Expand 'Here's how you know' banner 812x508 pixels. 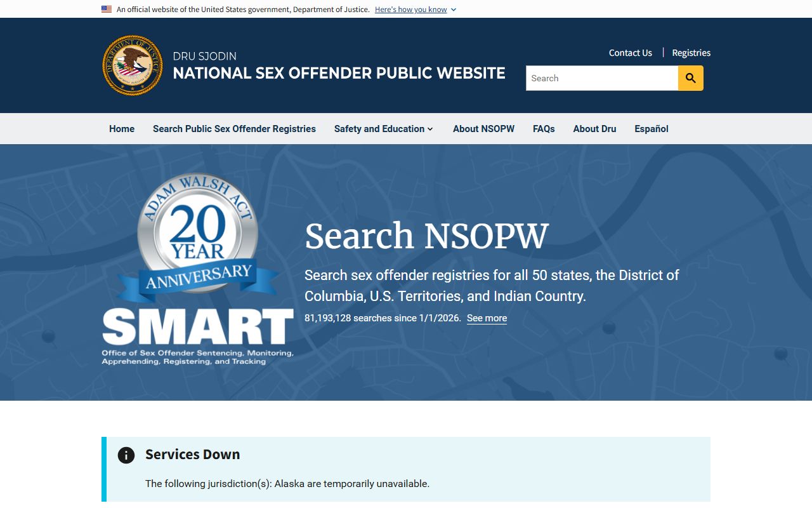(416, 10)
